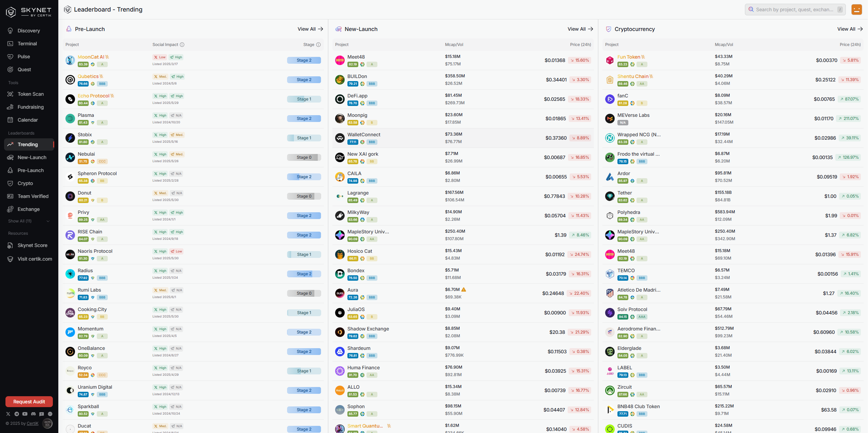Click the Cryptocurrency section shield icon
The height and width of the screenshot is (433, 868).
[609, 29]
